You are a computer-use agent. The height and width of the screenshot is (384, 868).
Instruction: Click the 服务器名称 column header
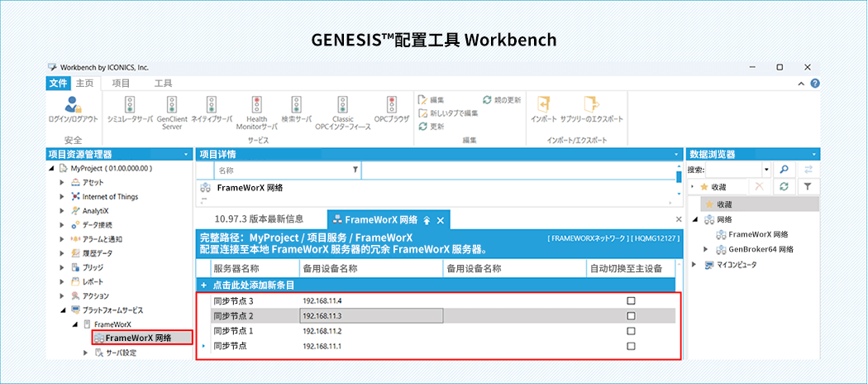(x=255, y=269)
